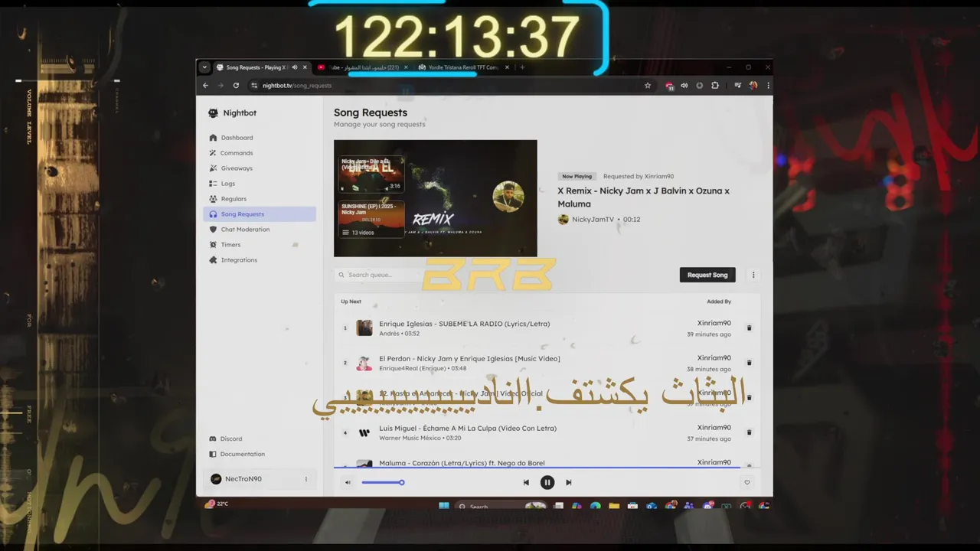The image size is (980, 551).
Task: Open the NecTroN90 account options menu
Action: pyautogui.click(x=306, y=479)
